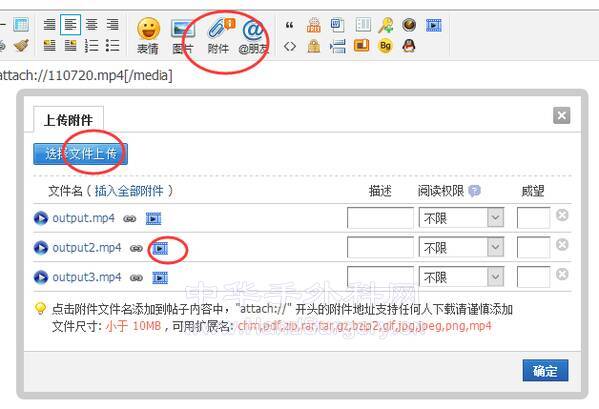
Task: Click the 选择文件上传 button
Action: (x=80, y=154)
